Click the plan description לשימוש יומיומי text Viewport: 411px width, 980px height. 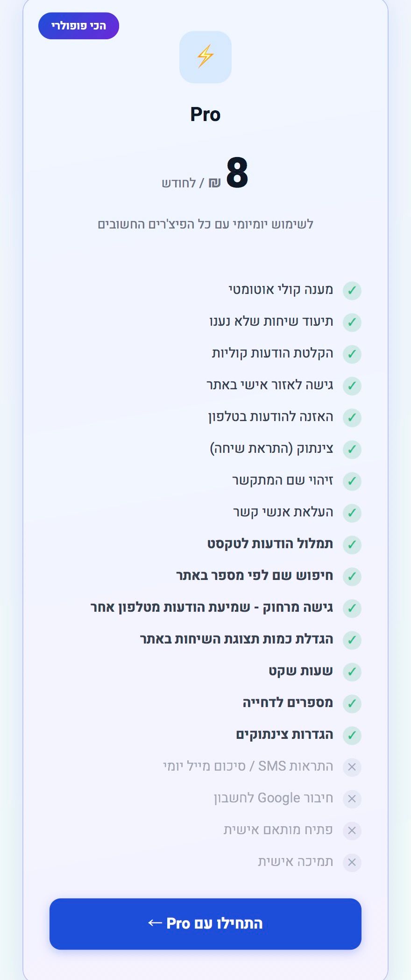pyautogui.click(x=205, y=224)
